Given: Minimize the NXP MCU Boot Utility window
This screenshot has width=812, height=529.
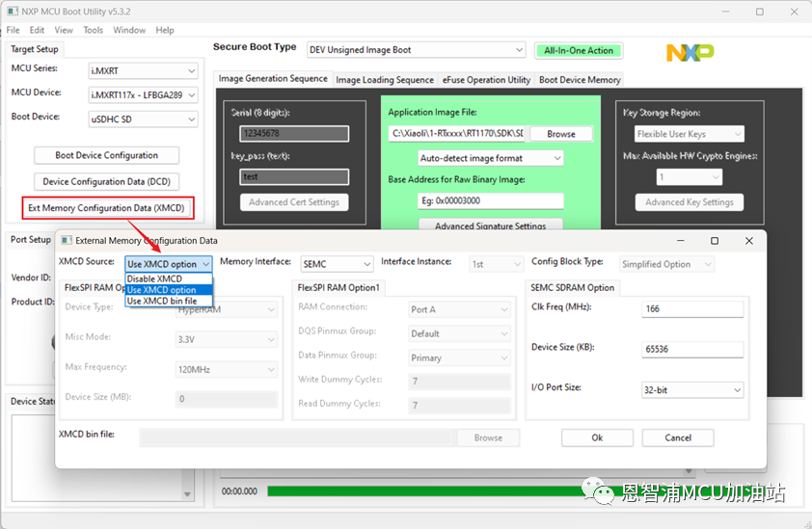Looking at the screenshot, I should [x=725, y=12].
